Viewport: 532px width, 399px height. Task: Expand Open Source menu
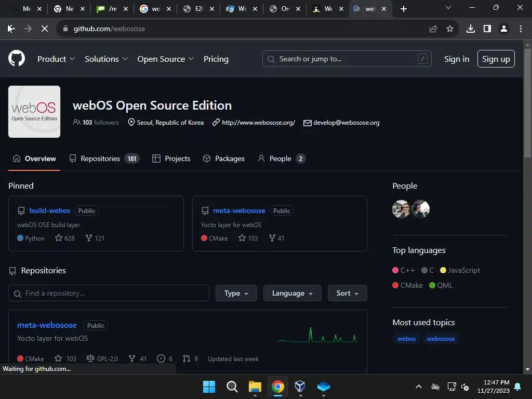[166, 59]
